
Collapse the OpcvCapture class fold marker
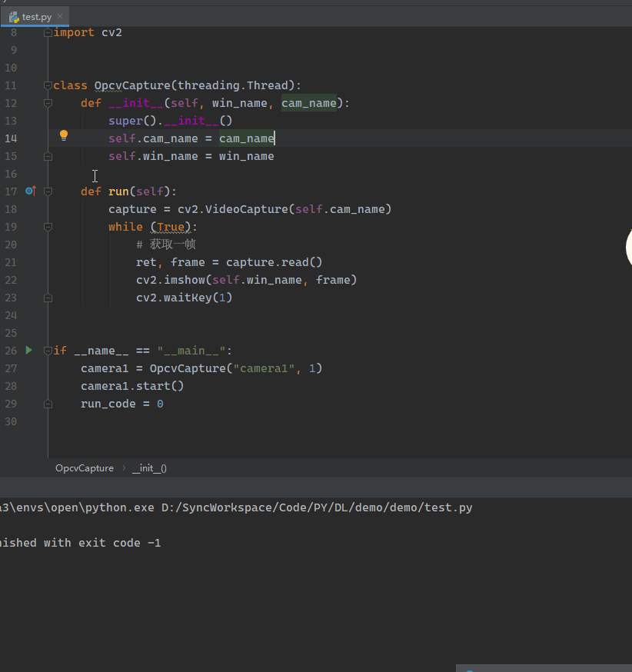coord(48,85)
